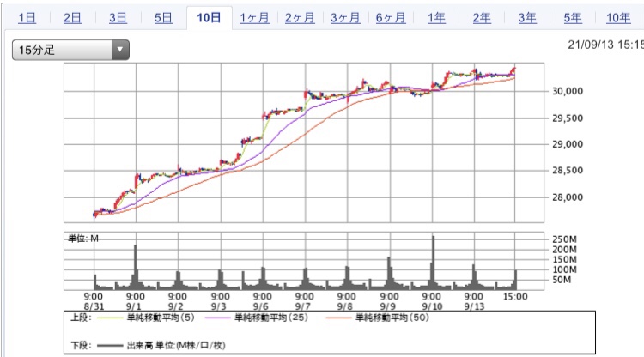Switch to the 1年 chart tab

(436, 18)
